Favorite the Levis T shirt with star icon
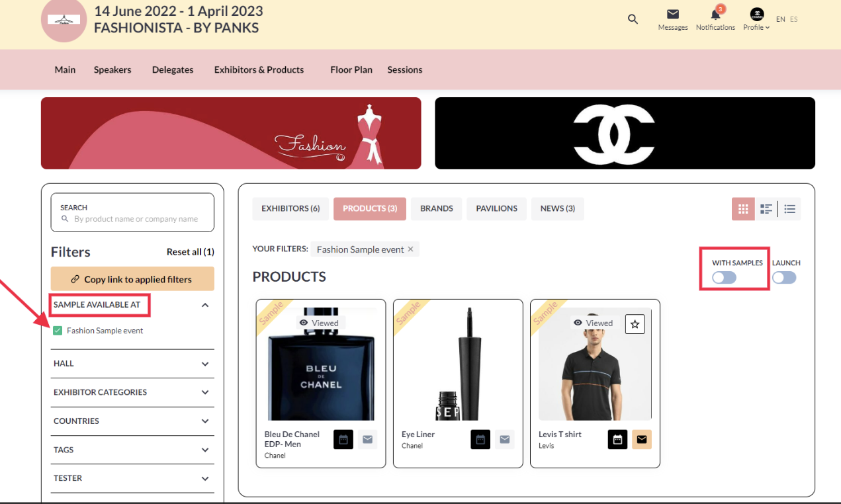This screenshot has height=504, width=841. tap(635, 324)
